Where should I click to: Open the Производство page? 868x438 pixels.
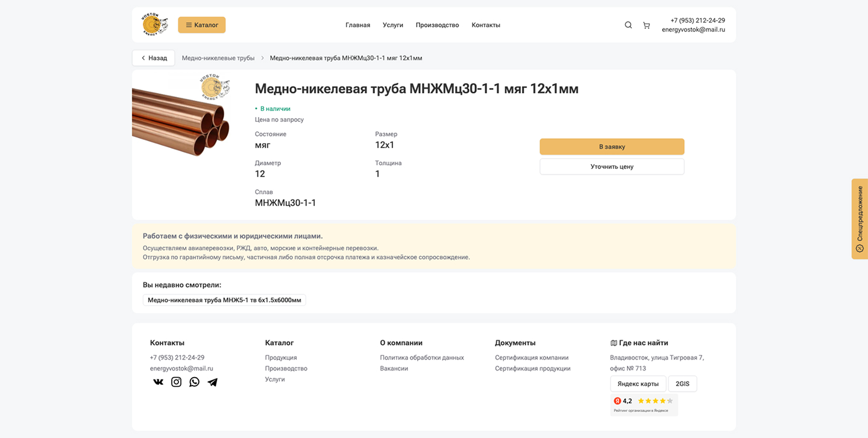click(437, 25)
